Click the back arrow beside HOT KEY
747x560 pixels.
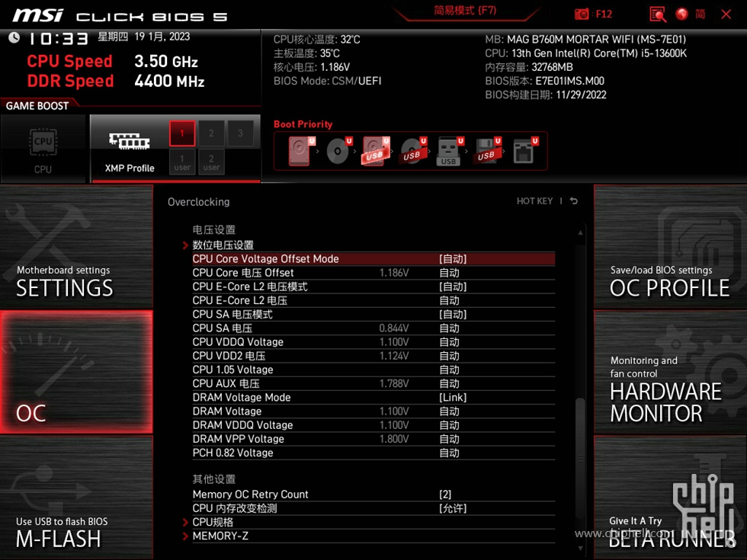[573, 201]
